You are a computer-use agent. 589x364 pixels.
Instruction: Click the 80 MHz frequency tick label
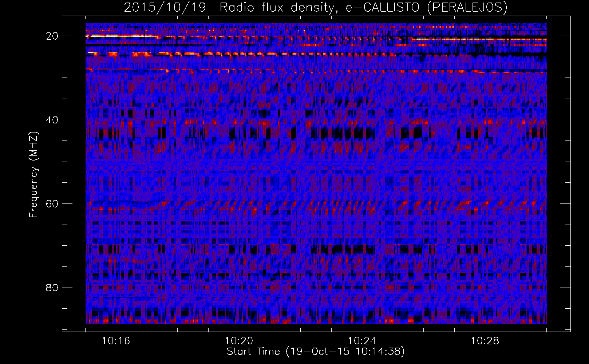point(52,288)
